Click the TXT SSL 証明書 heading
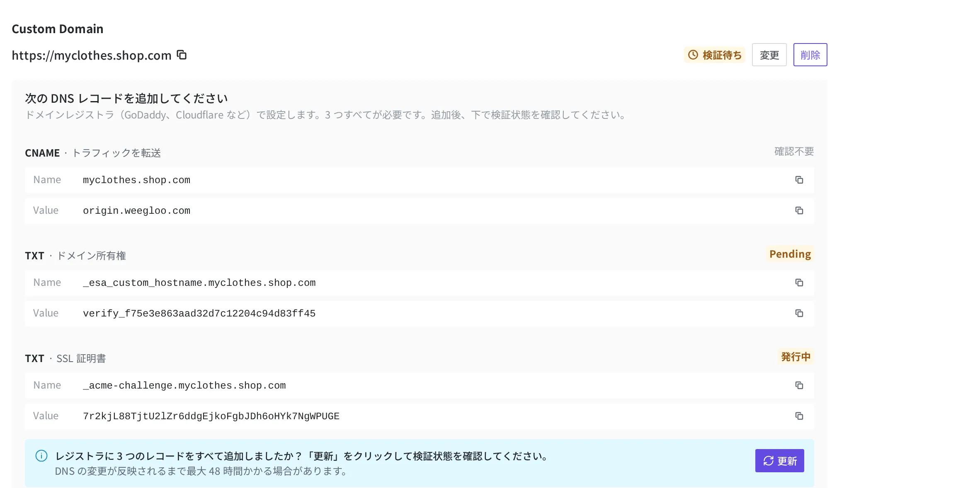 coord(65,358)
